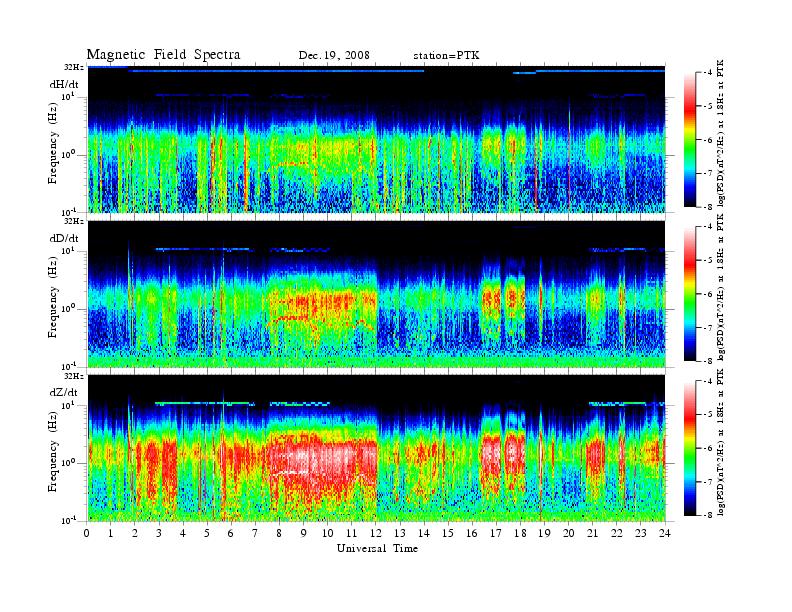Image resolution: width=792 pixels, height=612 pixels.
Task: Click hour '15' on the time axis
Action: [x=448, y=533]
